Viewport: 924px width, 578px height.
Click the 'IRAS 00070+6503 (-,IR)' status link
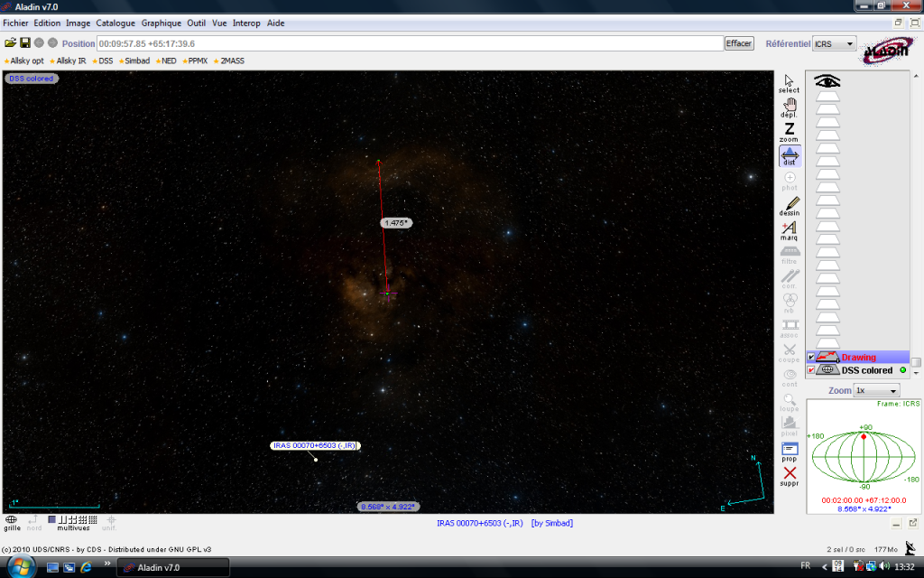[480, 523]
